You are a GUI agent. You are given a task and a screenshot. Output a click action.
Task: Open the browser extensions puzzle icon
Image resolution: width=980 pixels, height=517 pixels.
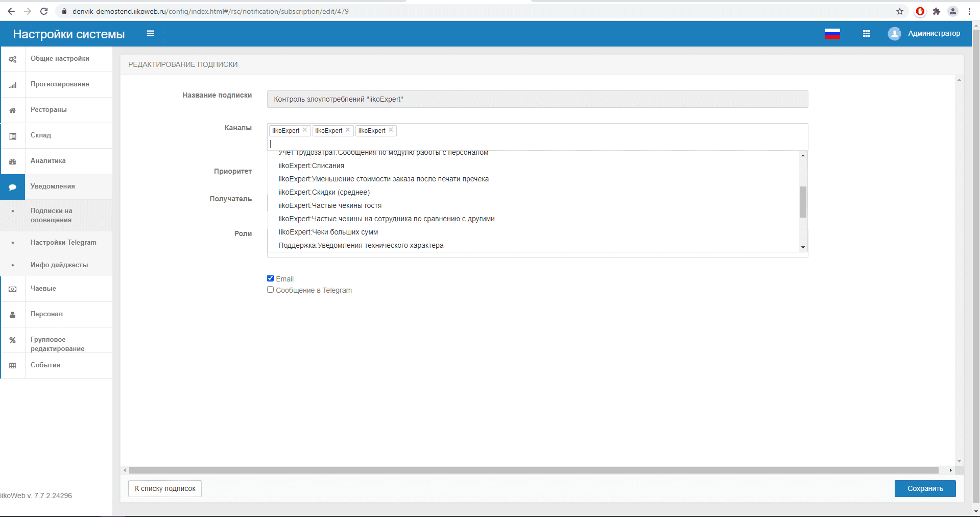[937, 11]
